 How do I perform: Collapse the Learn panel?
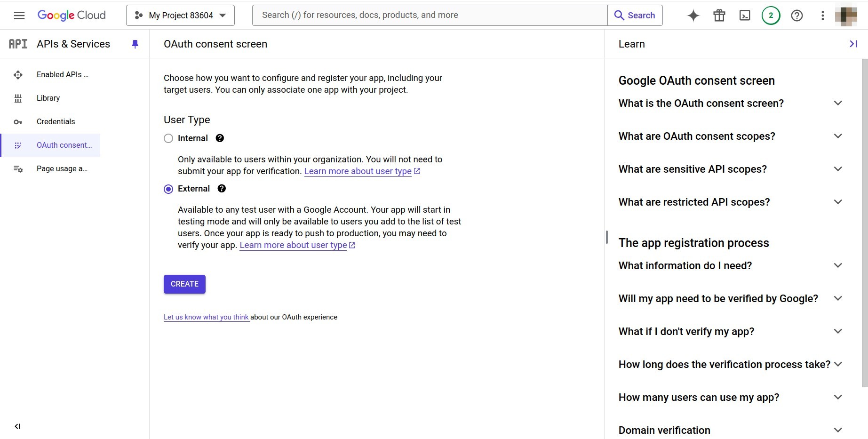point(853,44)
